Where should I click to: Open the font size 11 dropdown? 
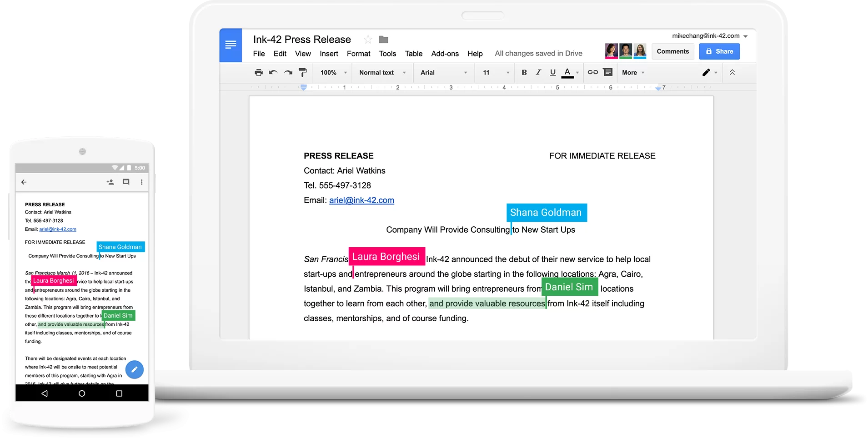coord(496,73)
